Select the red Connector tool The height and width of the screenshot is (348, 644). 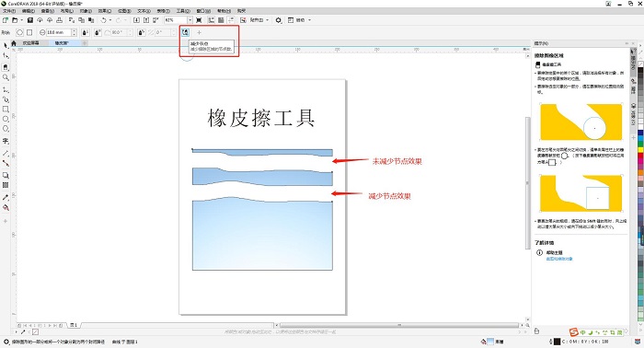pyautogui.click(x=6, y=163)
